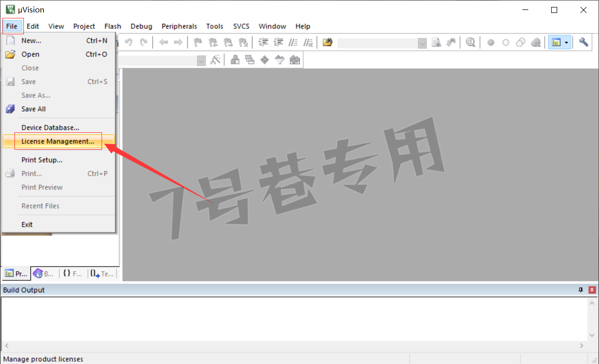The image size is (599, 364).
Task: Click Build Output vertical scrollbar up arrow
Action: (x=592, y=303)
